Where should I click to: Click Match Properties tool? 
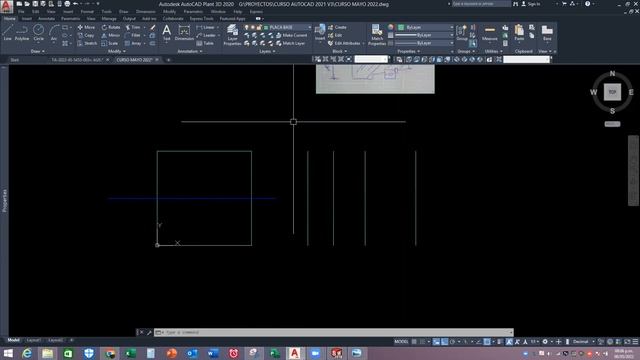(376, 35)
